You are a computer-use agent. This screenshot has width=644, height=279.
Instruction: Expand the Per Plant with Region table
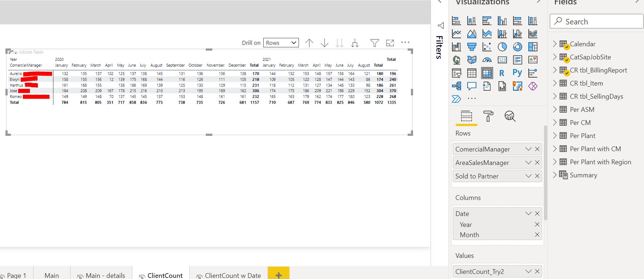coord(555,162)
